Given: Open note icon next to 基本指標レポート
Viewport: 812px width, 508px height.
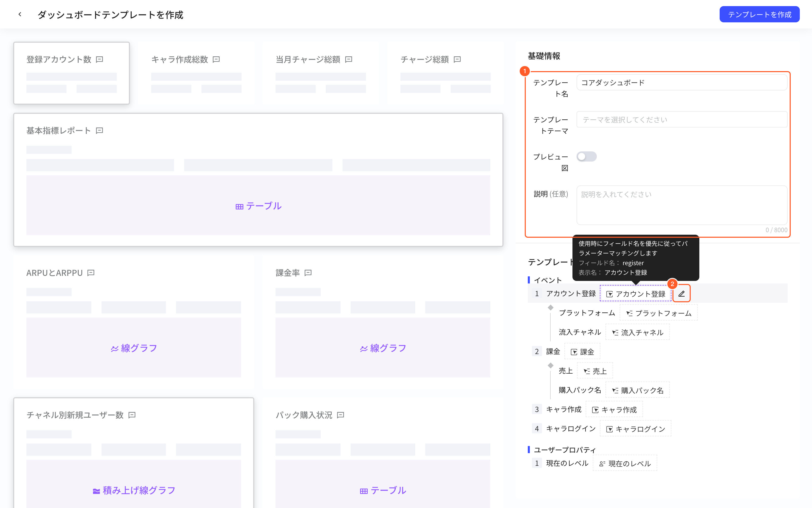Looking at the screenshot, I should tap(99, 130).
